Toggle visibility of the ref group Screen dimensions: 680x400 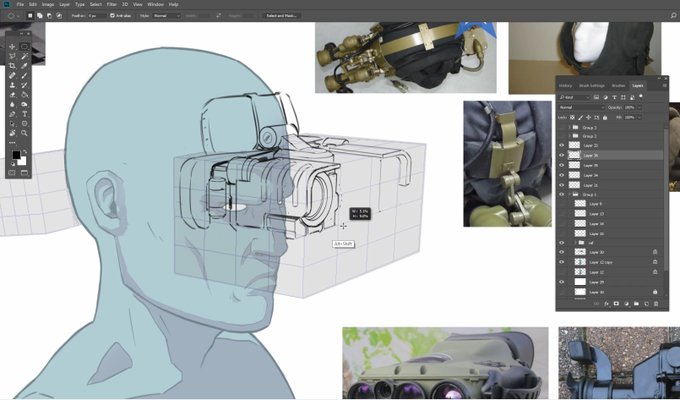point(562,243)
